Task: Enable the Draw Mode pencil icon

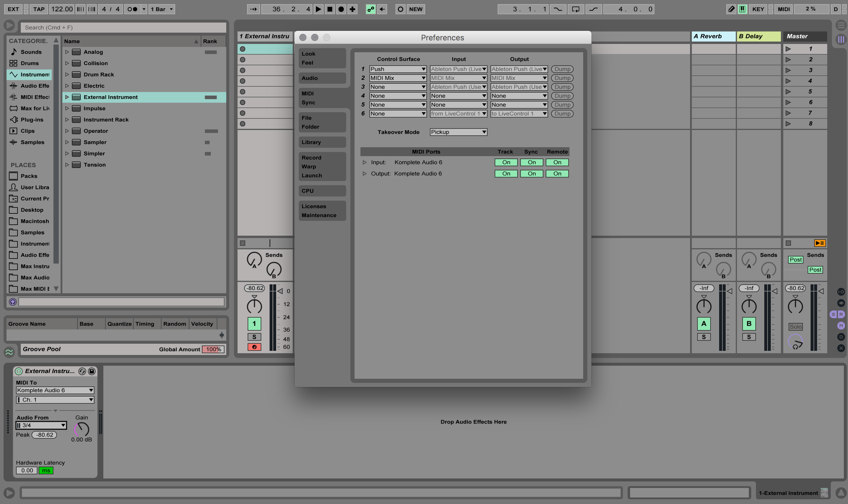Action: 731,9
